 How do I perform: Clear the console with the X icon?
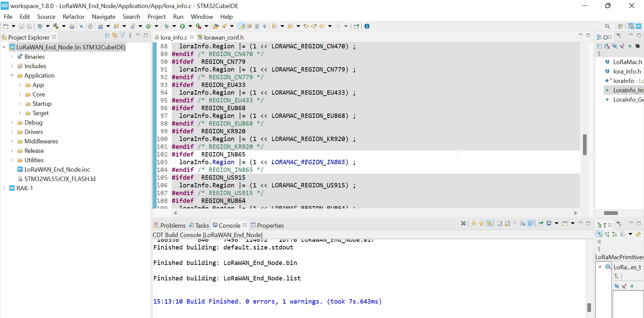pos(463,223)
